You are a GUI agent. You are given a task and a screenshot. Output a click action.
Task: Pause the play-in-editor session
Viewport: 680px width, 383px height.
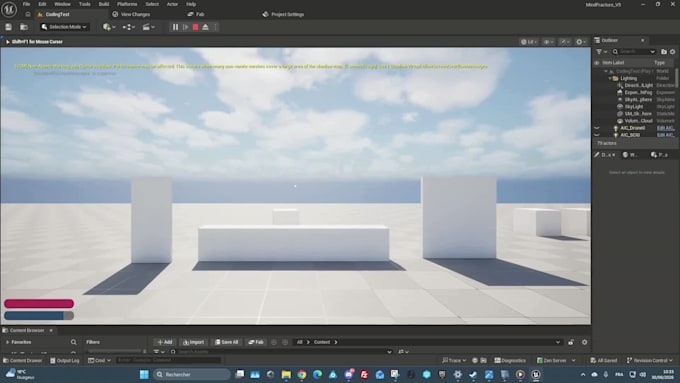[175, 27]
